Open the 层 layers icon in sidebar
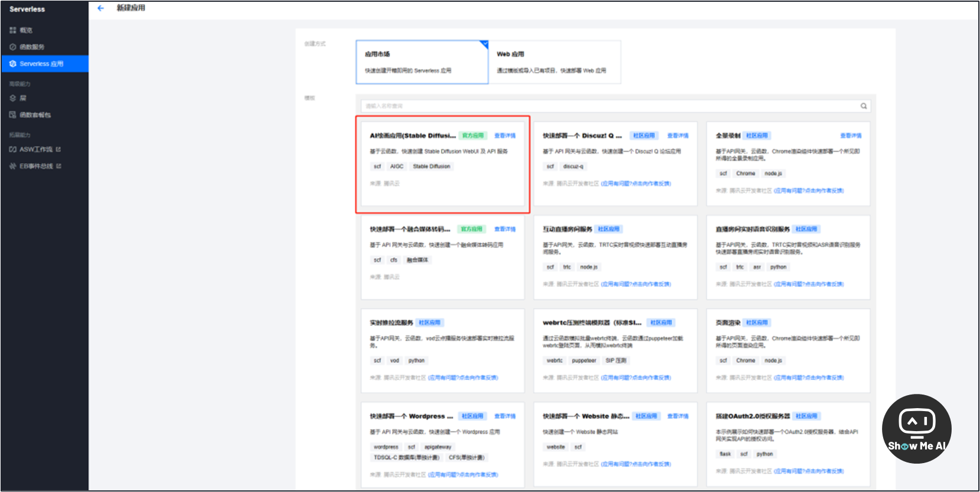Screen dimensions: 980x492 click(13, 98)
